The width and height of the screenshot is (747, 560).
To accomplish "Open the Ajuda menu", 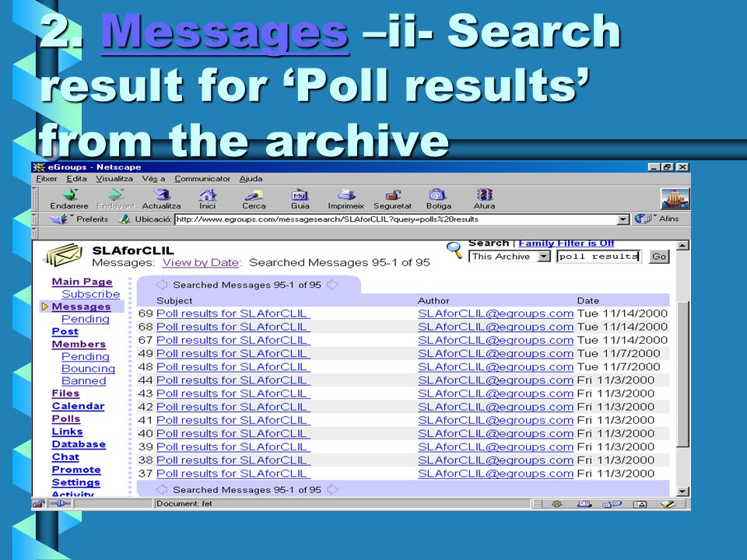I will pyautogui.click(x=251, y=179).
